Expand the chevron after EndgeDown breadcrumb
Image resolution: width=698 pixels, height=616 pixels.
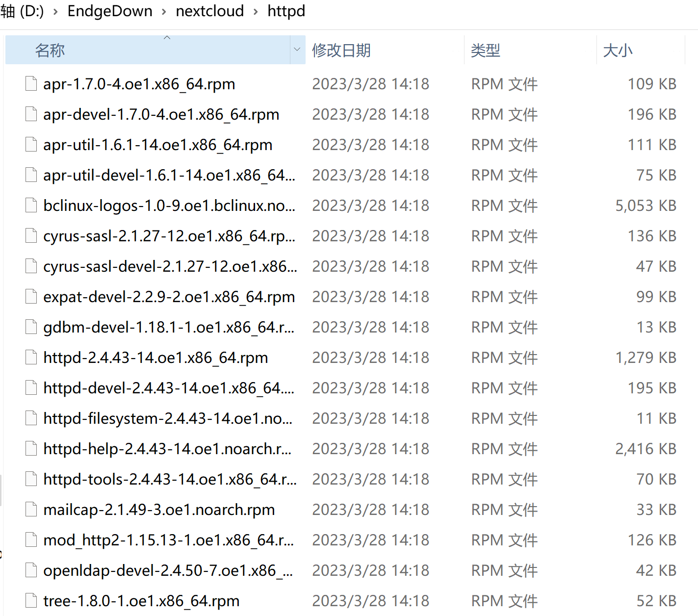(x=164, y=12)
